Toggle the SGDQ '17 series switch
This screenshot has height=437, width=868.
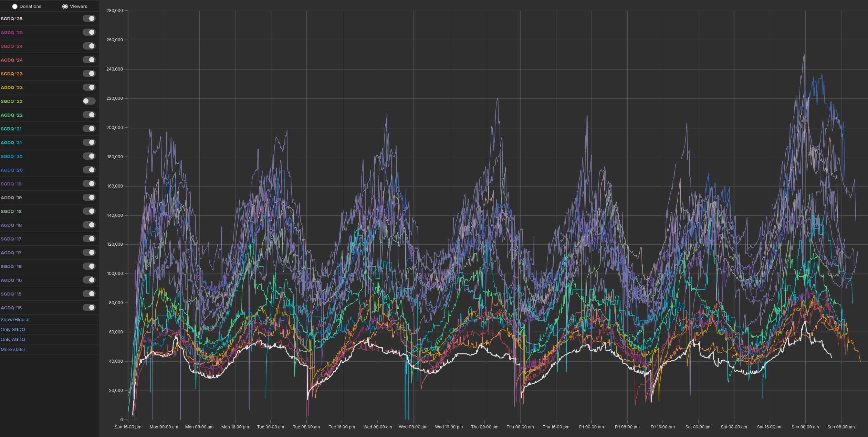pos(89,239)
